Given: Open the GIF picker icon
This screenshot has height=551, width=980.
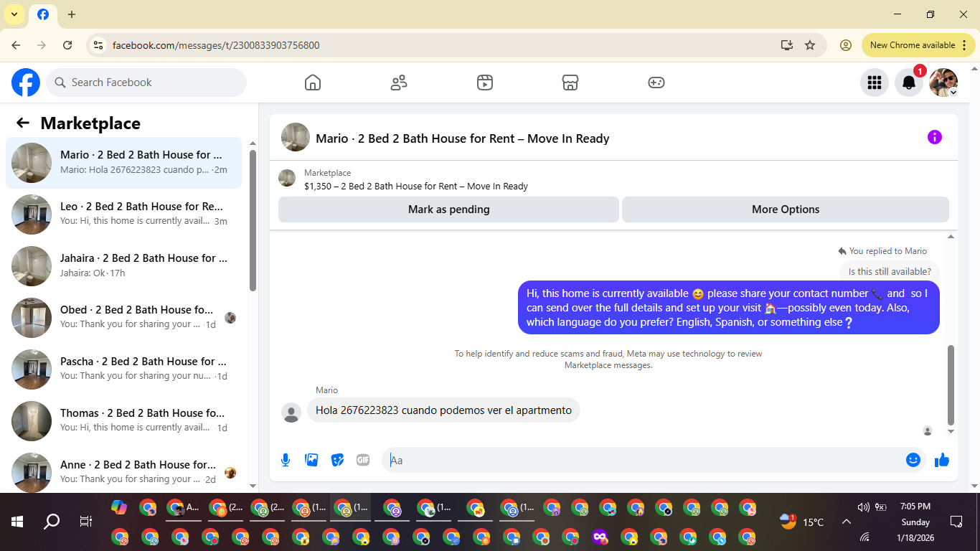Looking at the screenshot, I should pos(363,460).
